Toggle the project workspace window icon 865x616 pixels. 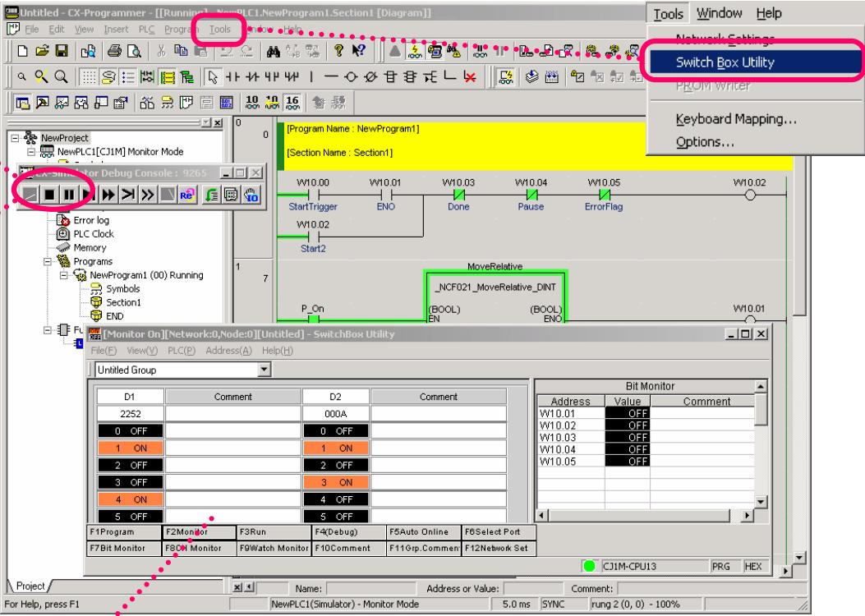23,103
